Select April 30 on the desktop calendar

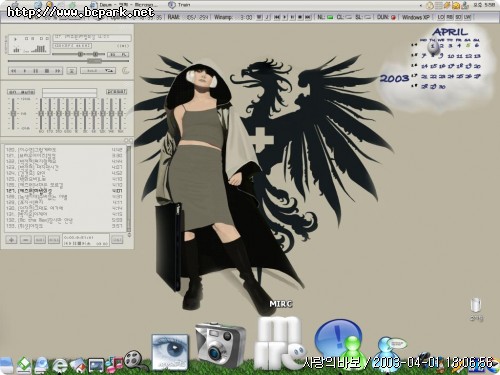442,87
